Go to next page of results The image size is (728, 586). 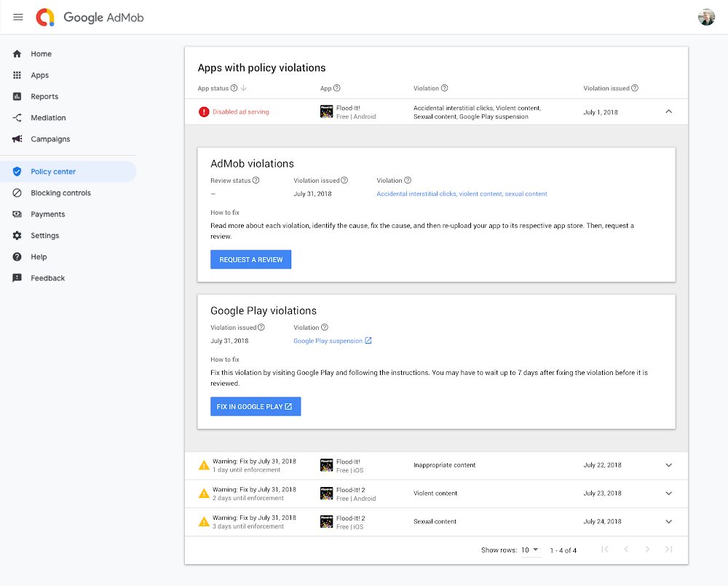pos(647,550)
